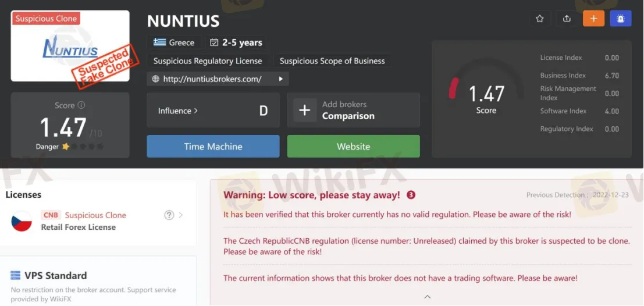Click the Score info circle icon

click(81, 105)
